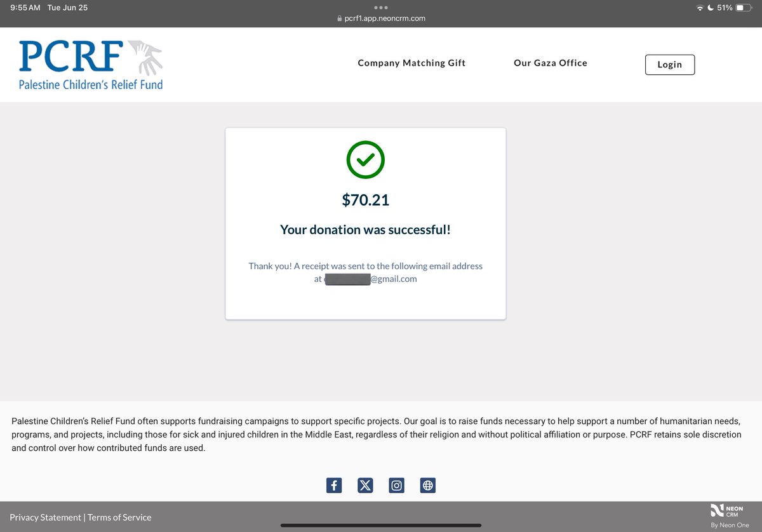Tap the pcrf1.app.neoncrm.com address bar
The width and height of the screenshot is (762, 532).
[x=381, y=18]
